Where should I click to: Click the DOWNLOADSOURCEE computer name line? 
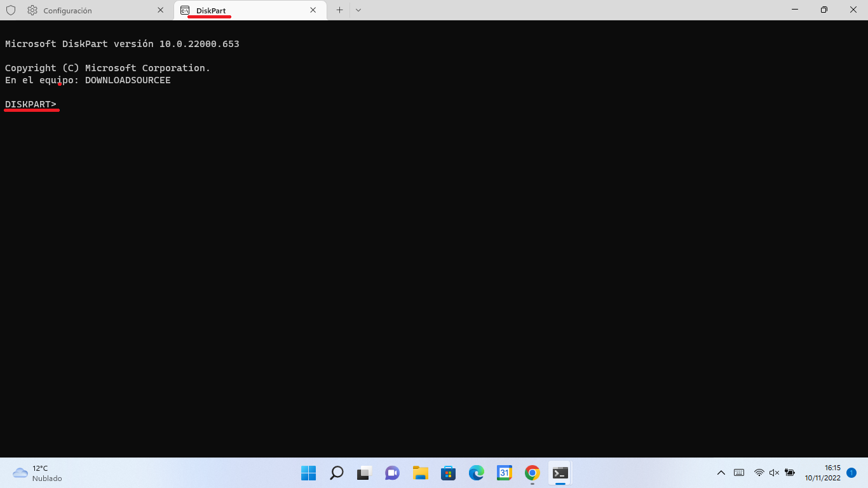coord(88,80)
